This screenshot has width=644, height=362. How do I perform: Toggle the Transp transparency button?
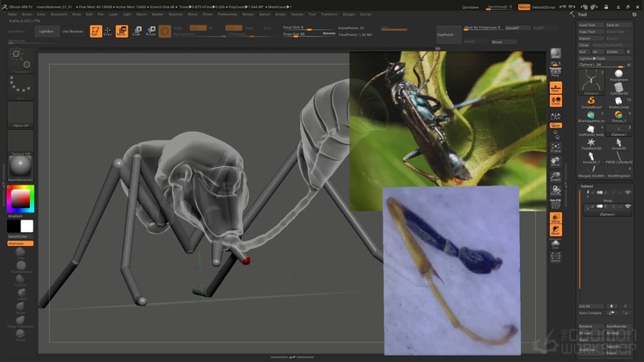click(x=556, y=218)
